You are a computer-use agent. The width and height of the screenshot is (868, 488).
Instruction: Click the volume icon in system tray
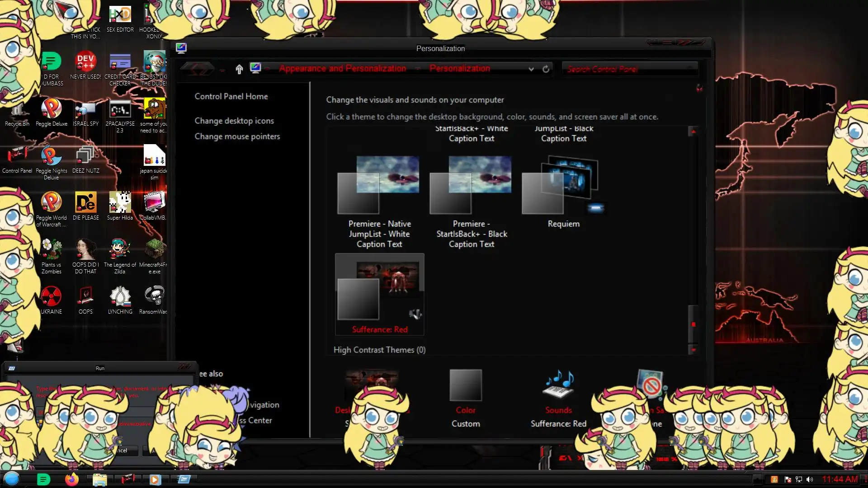[x=810, y=479]
